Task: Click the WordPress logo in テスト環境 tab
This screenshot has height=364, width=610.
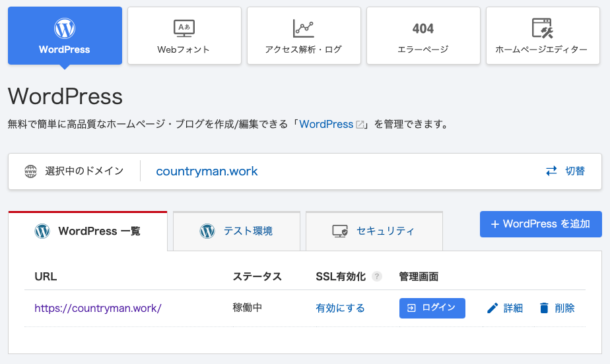Action: [207, 231]
